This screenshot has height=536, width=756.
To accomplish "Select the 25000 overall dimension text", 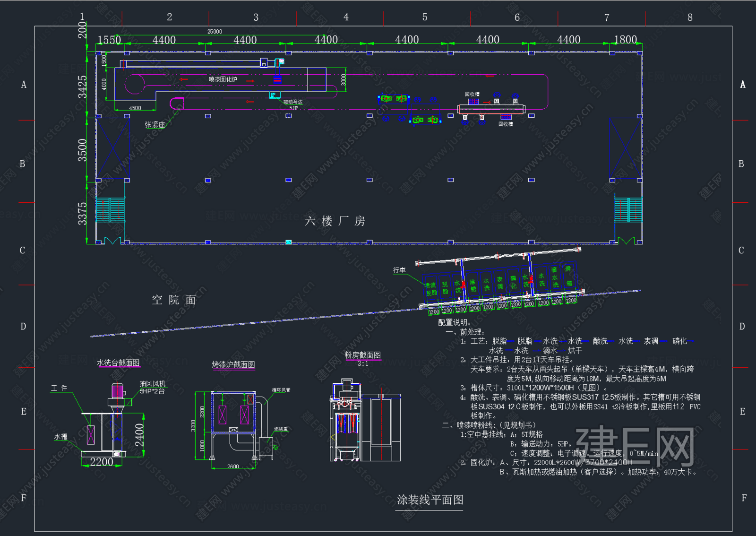I will point(215,32).
